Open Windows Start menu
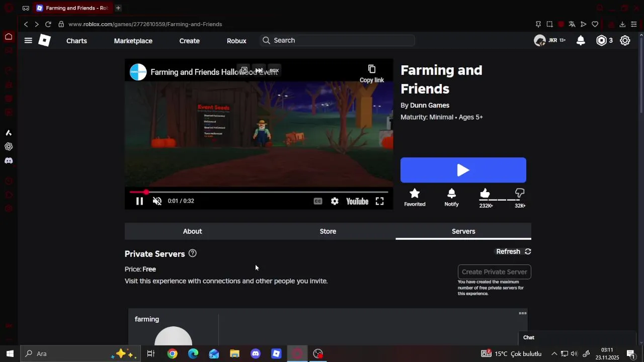Image resolution: width=644 pixels, height=362 pixels. [10, 353]
